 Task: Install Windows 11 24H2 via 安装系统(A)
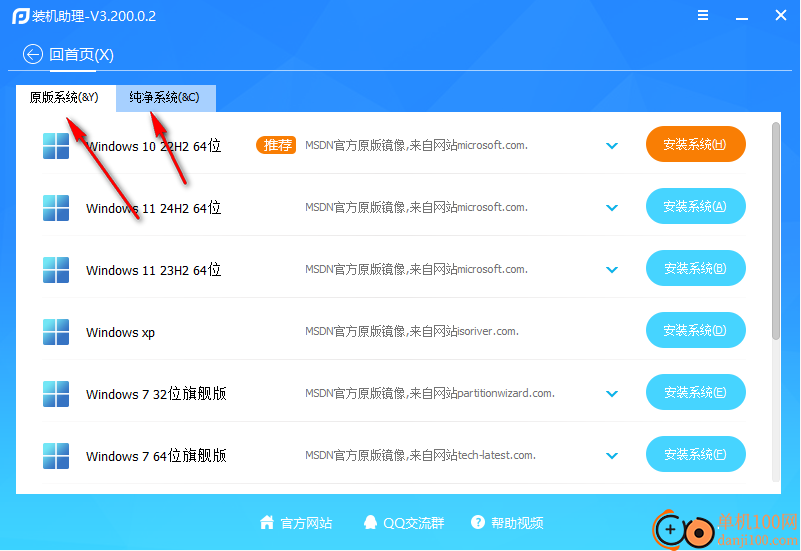tap(696, 206)
